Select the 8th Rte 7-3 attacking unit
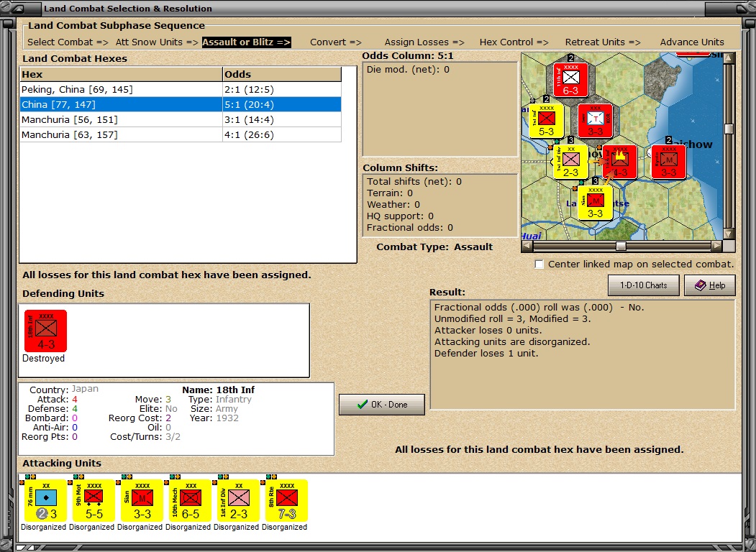Image resolution: width=756 pixels, height=552 pixels. (x=287, y=501)
